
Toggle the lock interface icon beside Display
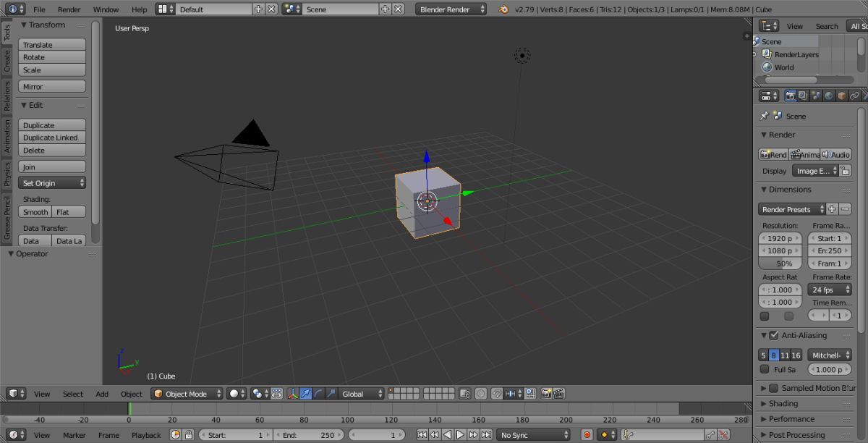point(845,171)
